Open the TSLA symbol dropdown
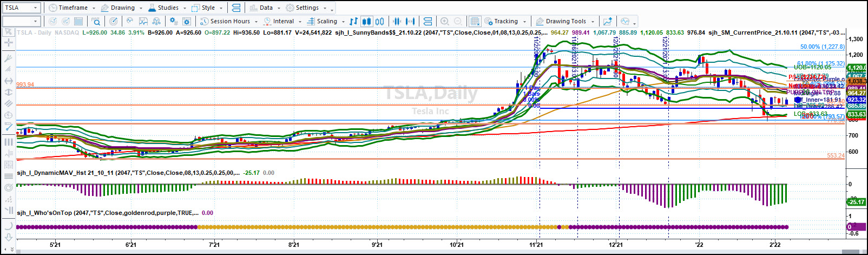 click(x=36, y=8)
